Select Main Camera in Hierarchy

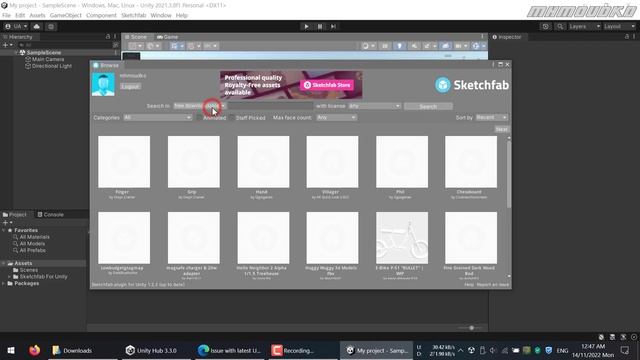coord(48,59)
